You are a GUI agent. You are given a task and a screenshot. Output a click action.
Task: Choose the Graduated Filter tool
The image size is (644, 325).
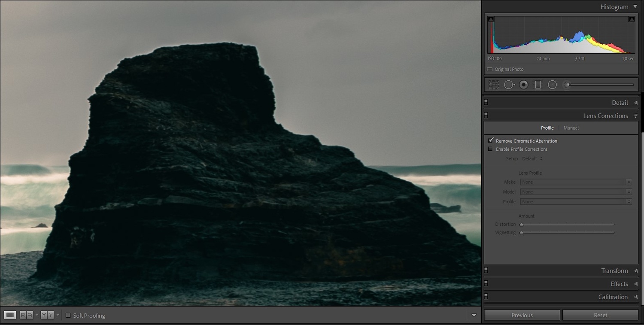click(538, 85)
